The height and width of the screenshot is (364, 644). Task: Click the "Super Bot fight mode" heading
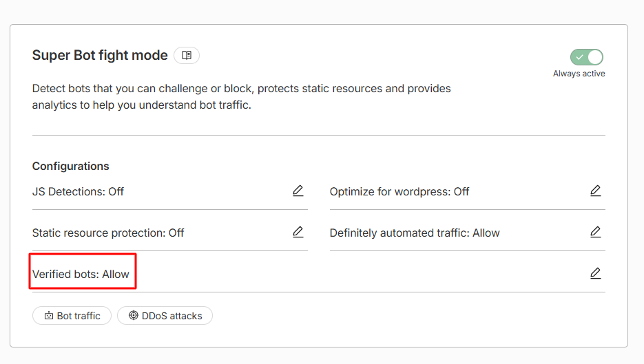click(100, 56)
